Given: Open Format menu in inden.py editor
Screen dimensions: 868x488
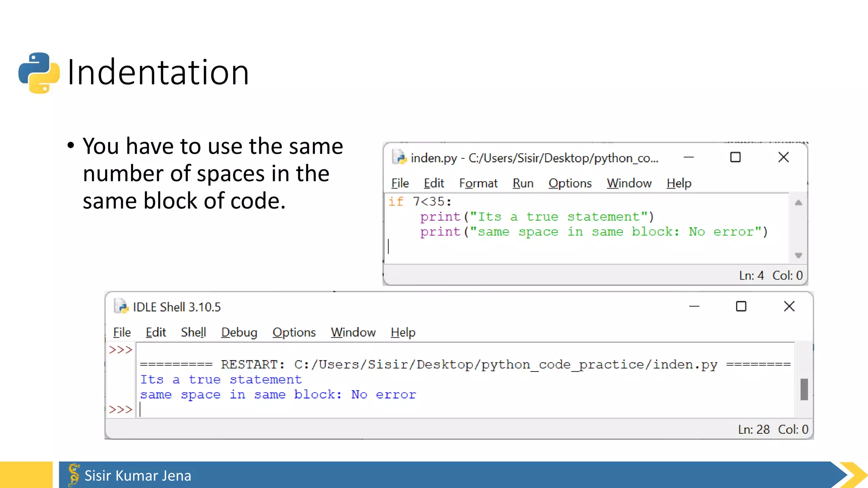Looking at the screenshot, I should (x=478, y=183).
